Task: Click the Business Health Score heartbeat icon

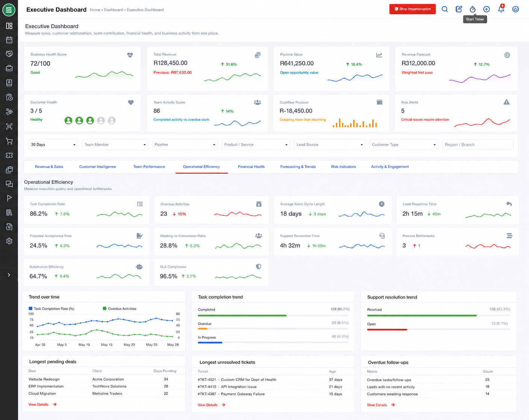Action: [130, 55]
